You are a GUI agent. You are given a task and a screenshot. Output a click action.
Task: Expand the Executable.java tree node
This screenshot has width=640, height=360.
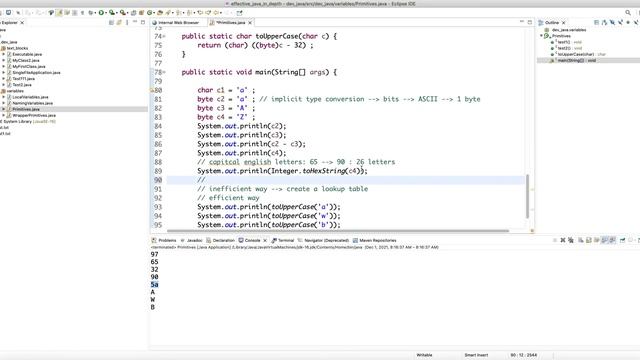coord(4,54)
